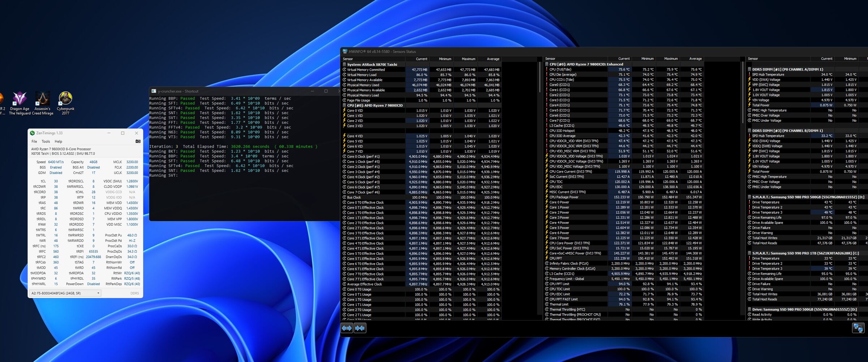Click the HWiNFO 64 title bar logo
Screen dimensions: 868x362
(345, 52)
